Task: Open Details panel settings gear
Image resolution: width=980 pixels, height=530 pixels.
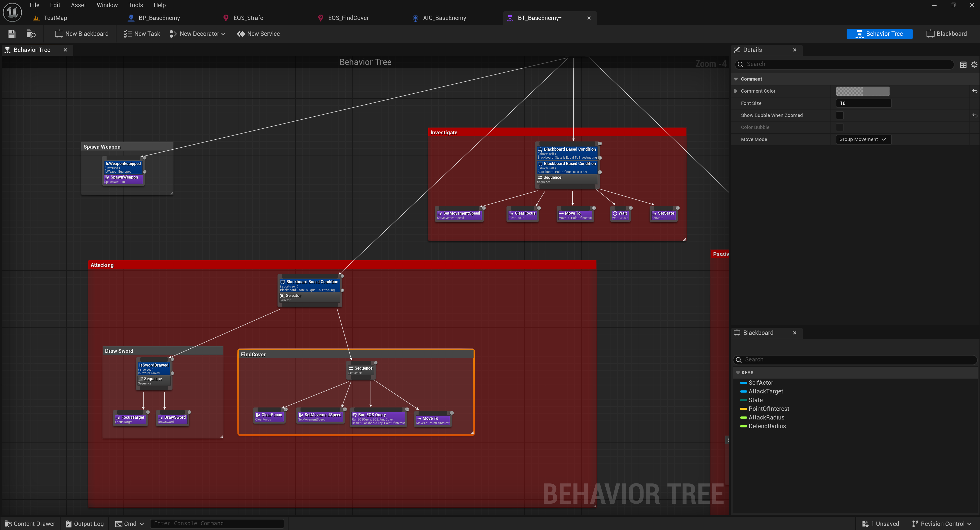Action: pos(974,65)
